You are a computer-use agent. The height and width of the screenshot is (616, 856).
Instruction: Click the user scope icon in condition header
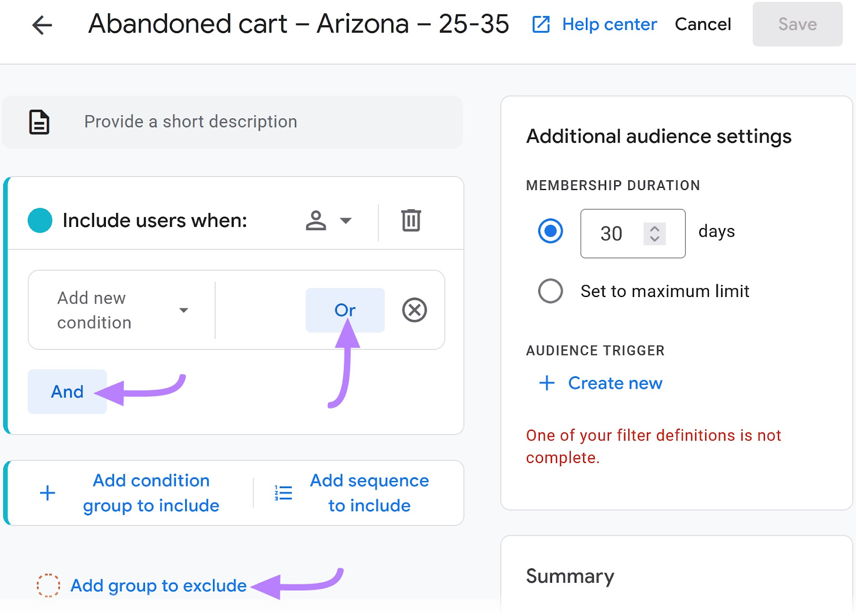coord(316,220)
